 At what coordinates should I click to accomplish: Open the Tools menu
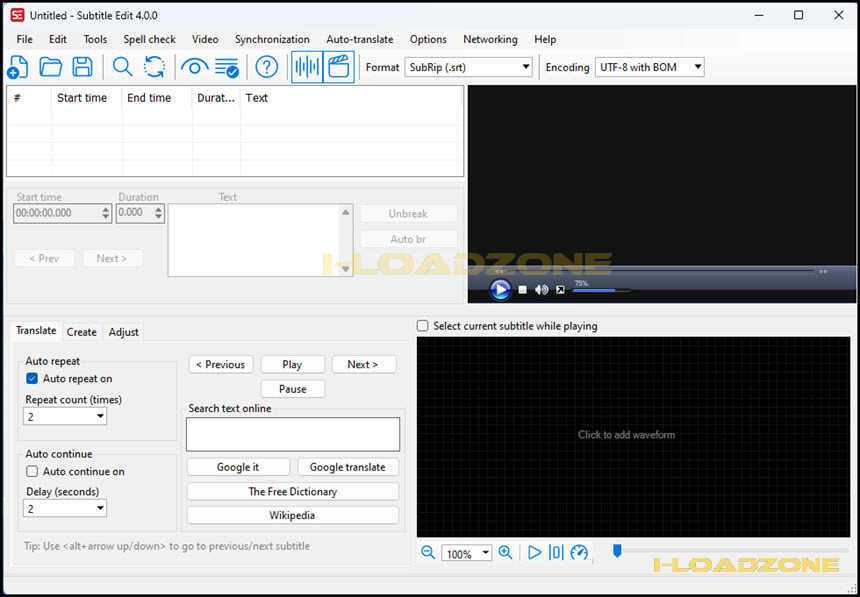[x=95, y=40]
